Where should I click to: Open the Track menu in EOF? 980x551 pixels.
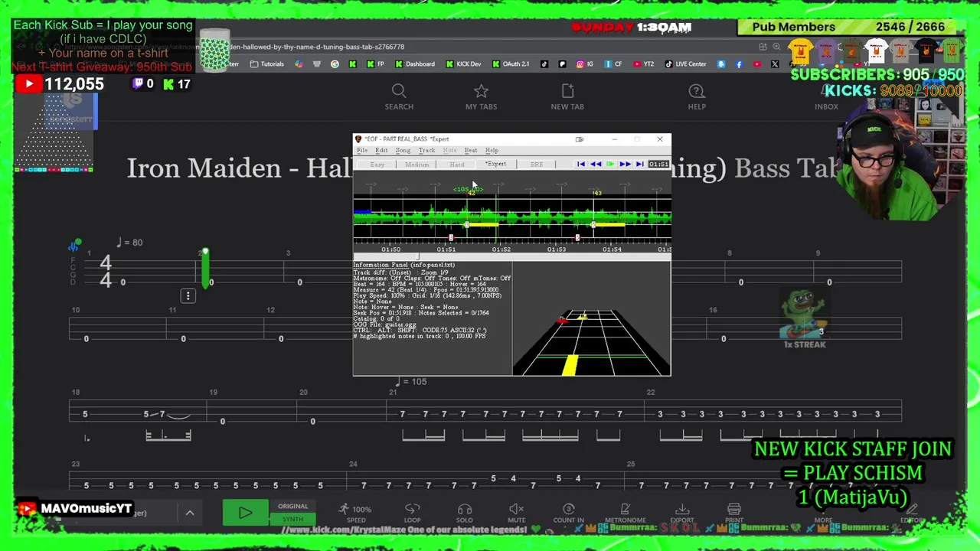426,151
